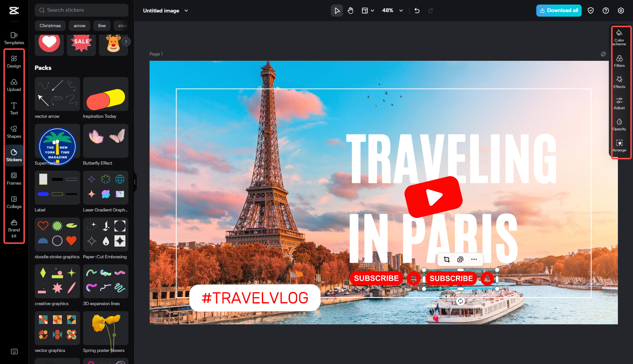Click the Download all button
The width and height of the screenshot is (633, 364).
(559, 11)
